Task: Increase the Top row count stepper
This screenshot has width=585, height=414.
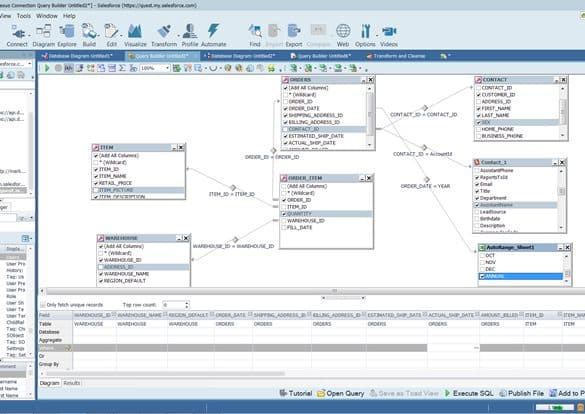Action: (187, 303)
